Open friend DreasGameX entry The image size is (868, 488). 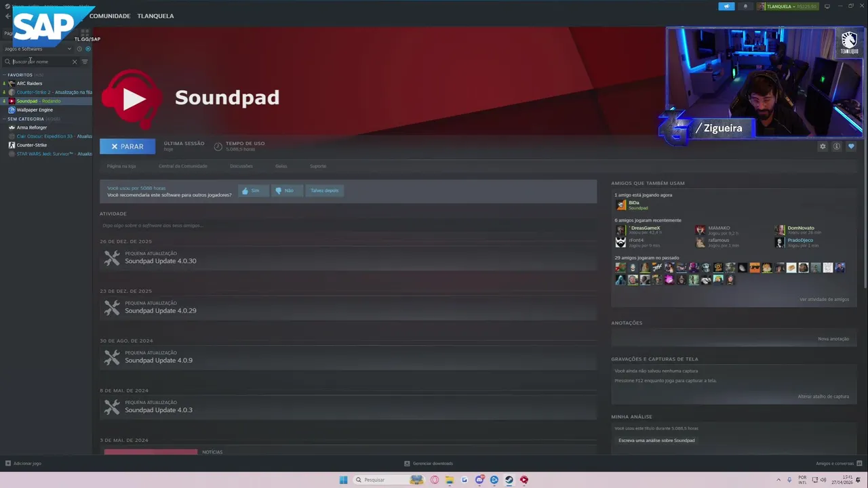point(638,230)
